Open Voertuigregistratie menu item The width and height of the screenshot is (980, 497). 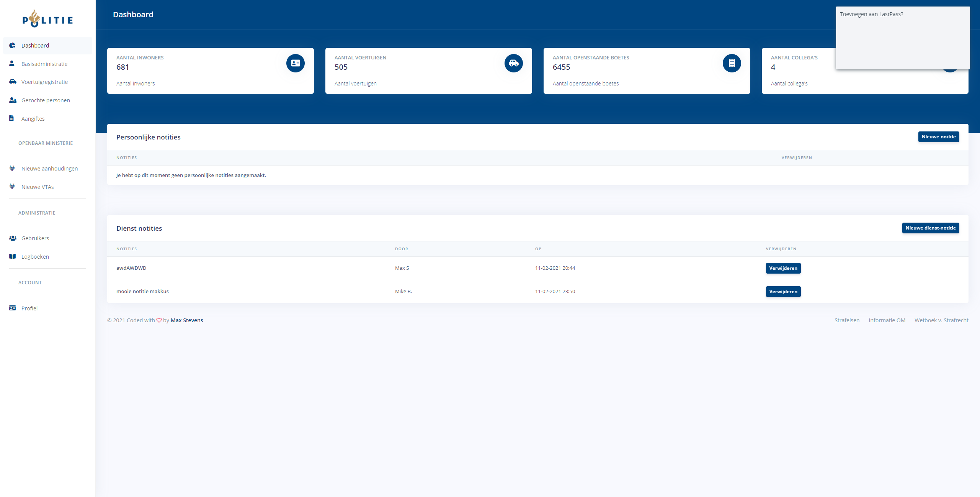click(x=44, y=82)
